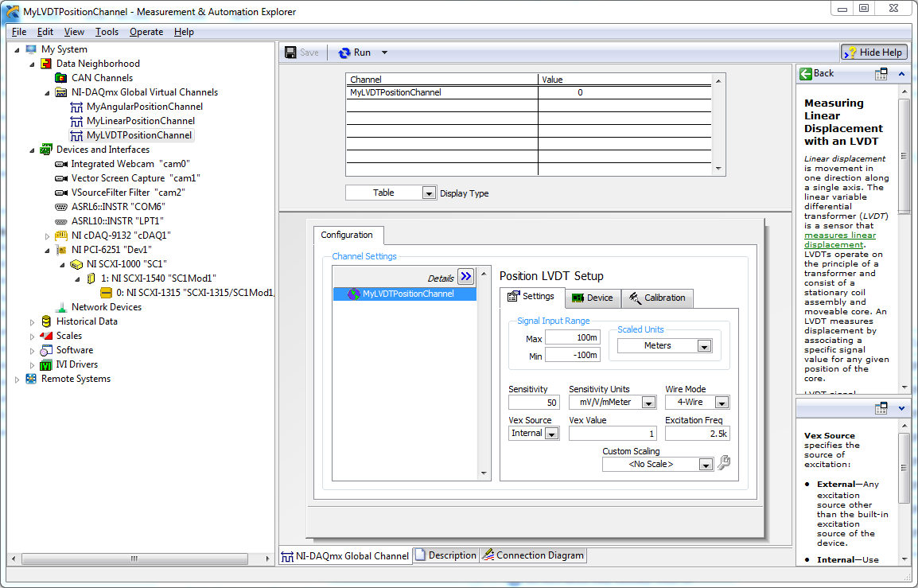Select MyLVDTPositionChannel in channel list
Image resolution: width=918 pixels, height=588 pixels.
click(x=405, y=294)
